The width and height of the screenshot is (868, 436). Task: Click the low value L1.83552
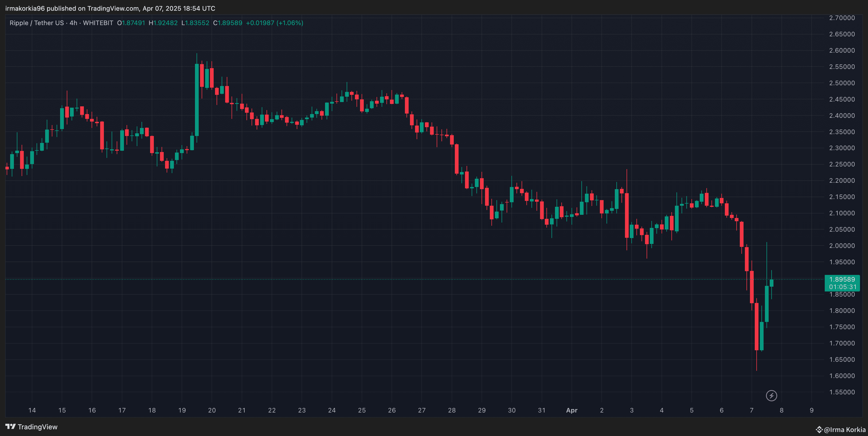pyautogui.click(x=196, y=23)
